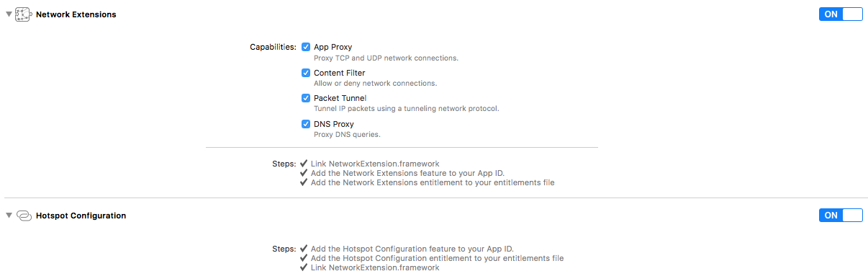Click the App Proxy label text

[x=333, y=47]
